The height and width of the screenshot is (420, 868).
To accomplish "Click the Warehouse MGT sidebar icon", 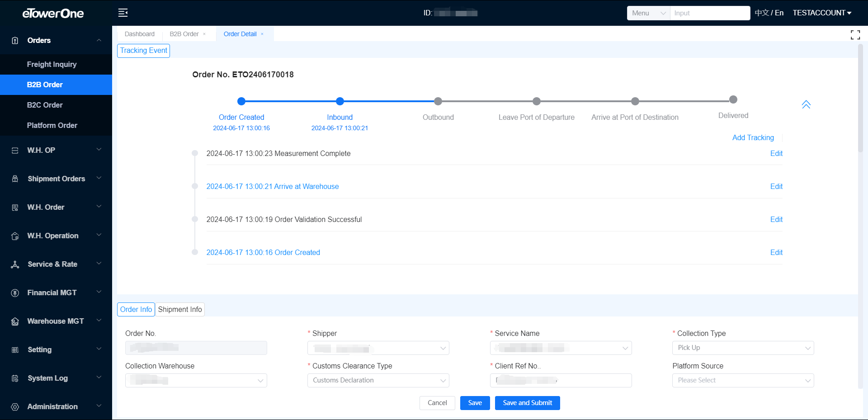I will (x=15, y=321).
